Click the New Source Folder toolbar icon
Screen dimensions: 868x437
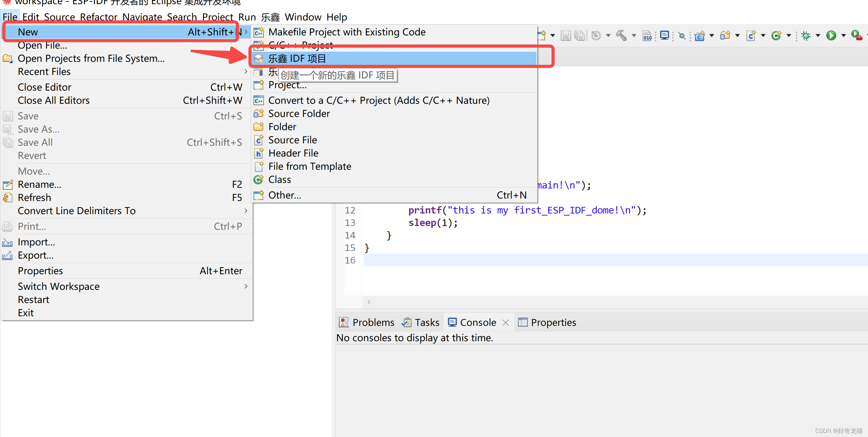725,35
